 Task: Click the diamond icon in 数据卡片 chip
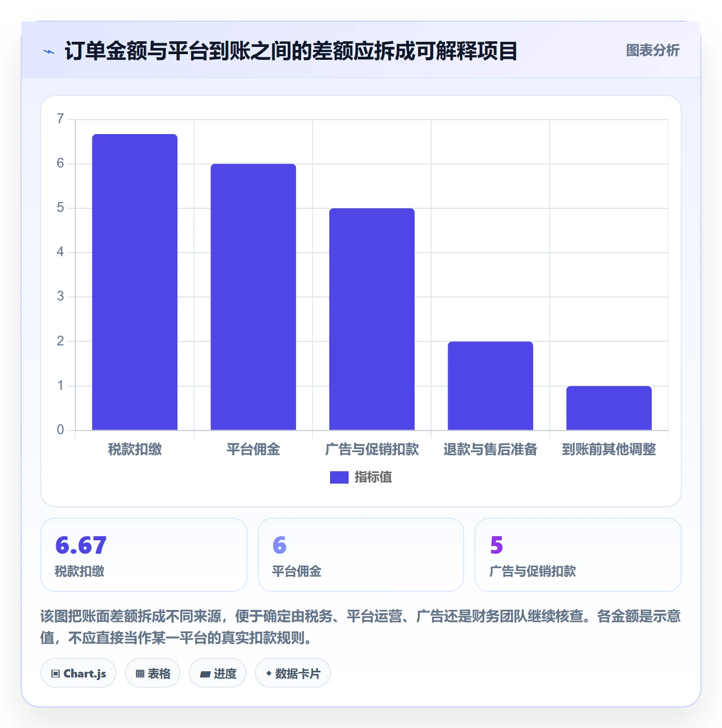[x=269, y=673]
